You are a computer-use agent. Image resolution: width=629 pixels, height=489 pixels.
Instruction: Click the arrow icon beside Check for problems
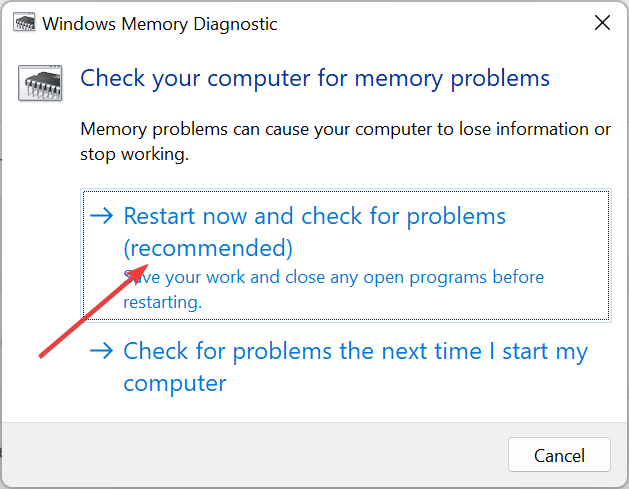tap(102, 351)
